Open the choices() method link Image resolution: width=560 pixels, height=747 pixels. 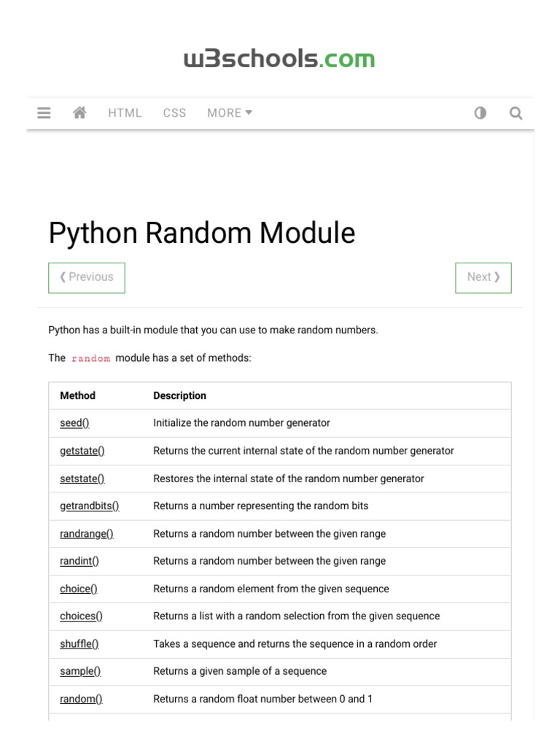click(82, 616)
